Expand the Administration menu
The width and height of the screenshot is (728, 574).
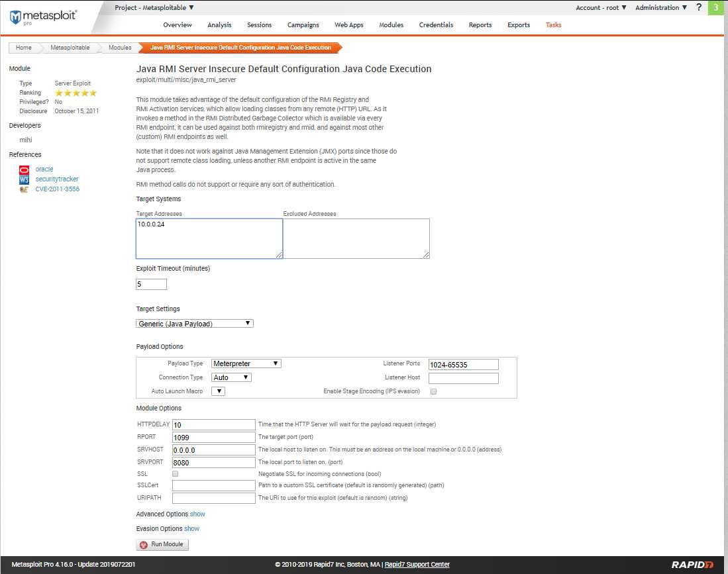661,7
